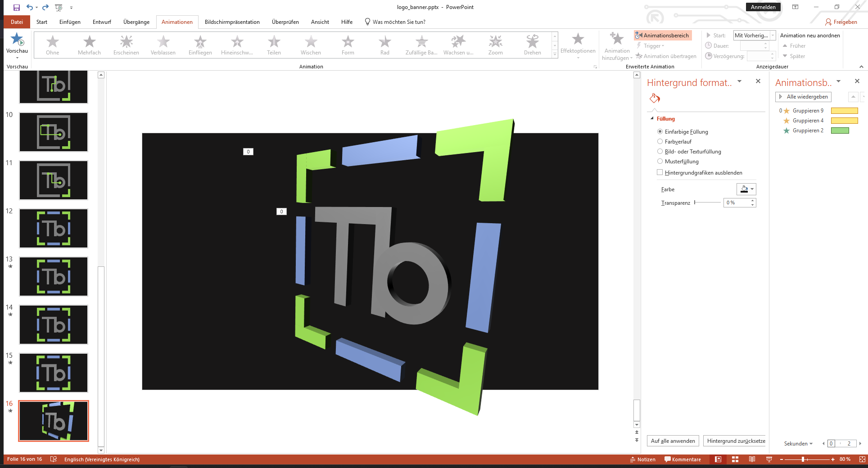868x468 pixels.
Task: Open the Übergänge ribbon tab
Action: (136, 22)
